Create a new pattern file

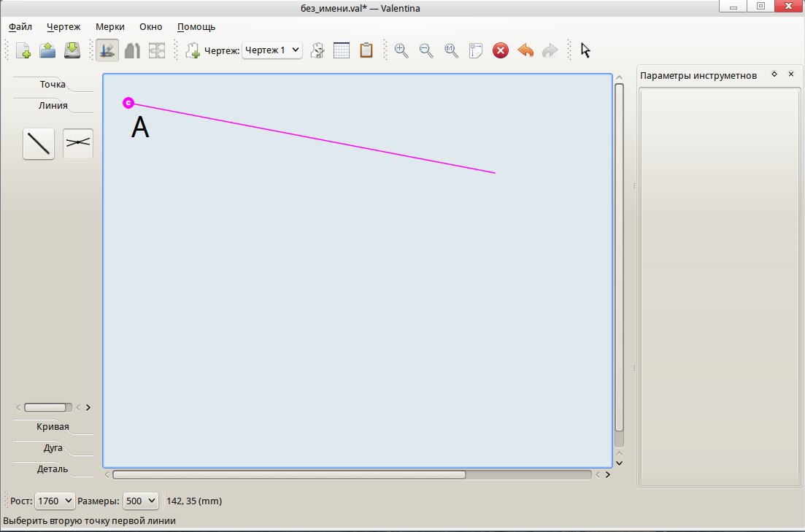point(23,50)
